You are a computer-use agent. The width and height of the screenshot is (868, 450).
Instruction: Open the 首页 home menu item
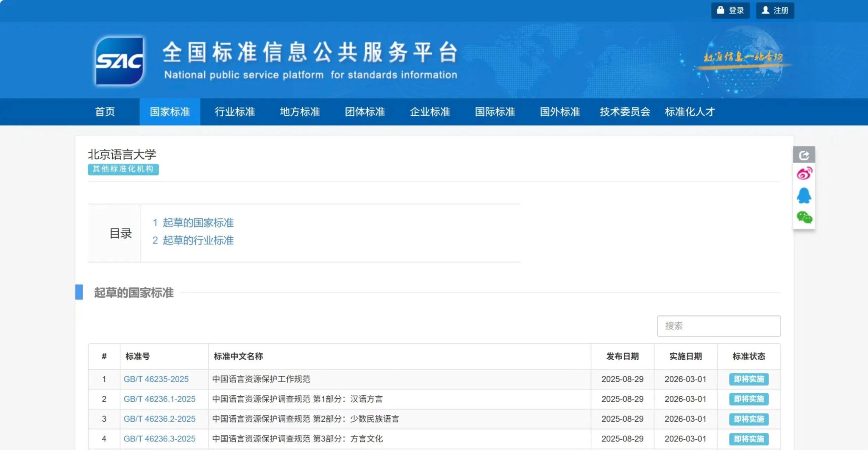[105, 112]
